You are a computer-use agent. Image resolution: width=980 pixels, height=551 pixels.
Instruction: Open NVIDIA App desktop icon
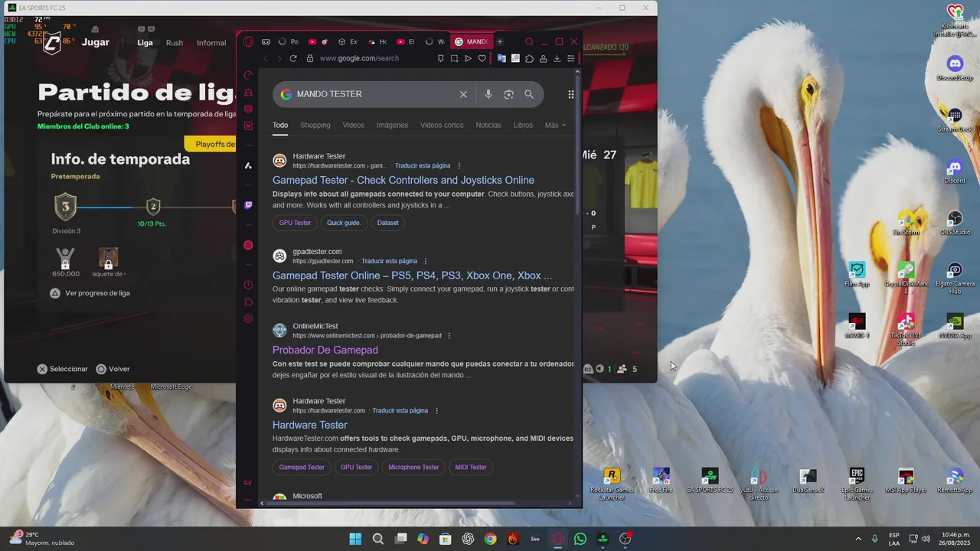click(x=955, y=325)
